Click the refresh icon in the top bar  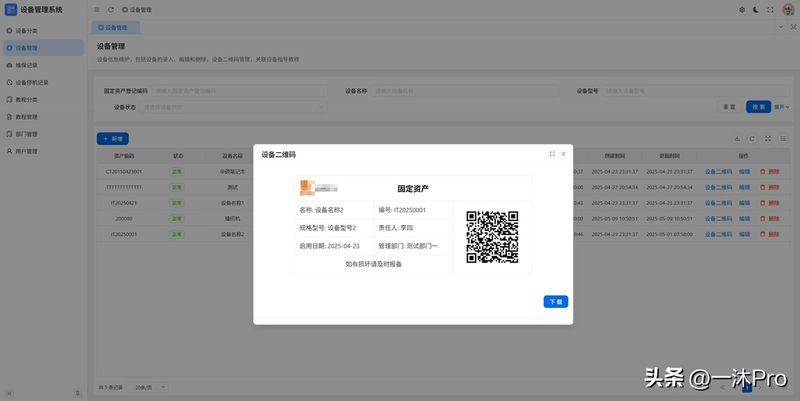pyautogui.click(x=111, y=9)
